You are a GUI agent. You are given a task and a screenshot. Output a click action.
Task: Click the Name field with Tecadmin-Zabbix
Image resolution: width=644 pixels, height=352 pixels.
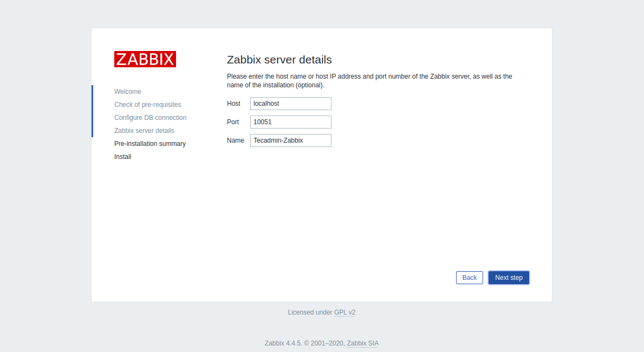point(290,140)
